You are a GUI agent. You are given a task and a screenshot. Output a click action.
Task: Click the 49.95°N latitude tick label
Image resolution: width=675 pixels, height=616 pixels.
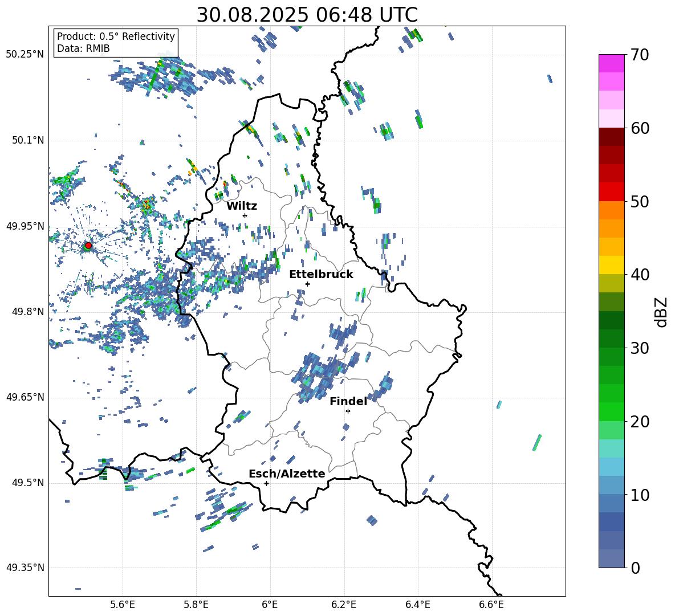click(x=25, y=226)
